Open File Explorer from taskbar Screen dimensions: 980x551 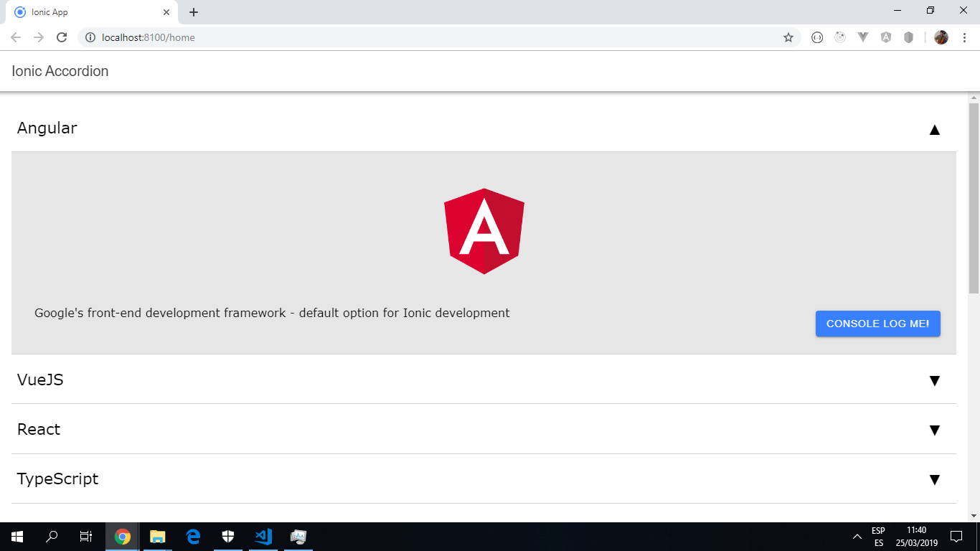(158, 537)
